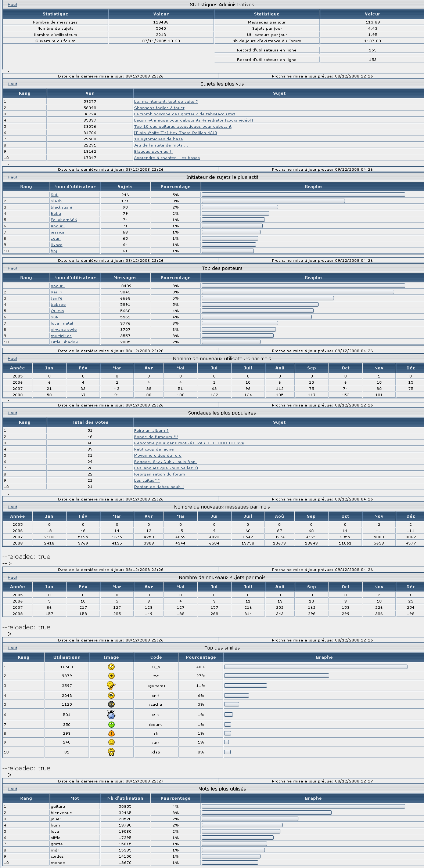View blacksushi's user profile
Viewport: 424px width, 868px height.
tap(61, 207)
